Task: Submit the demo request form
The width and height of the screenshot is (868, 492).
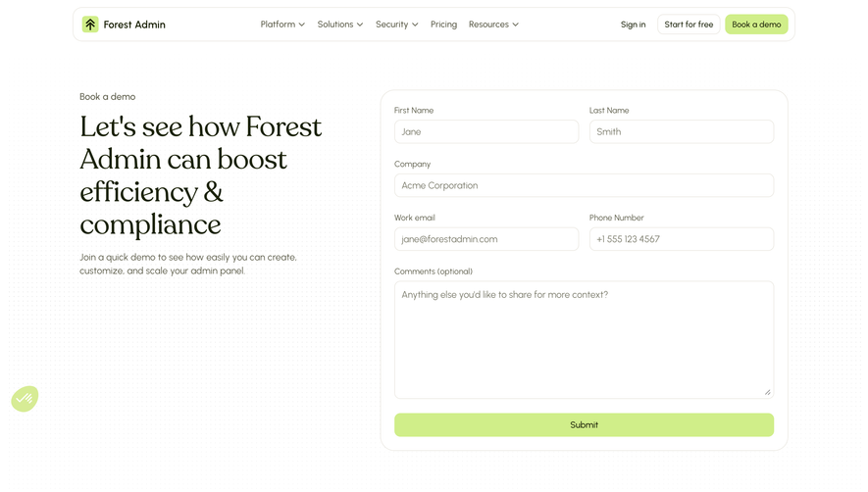Action: [584, 425]
